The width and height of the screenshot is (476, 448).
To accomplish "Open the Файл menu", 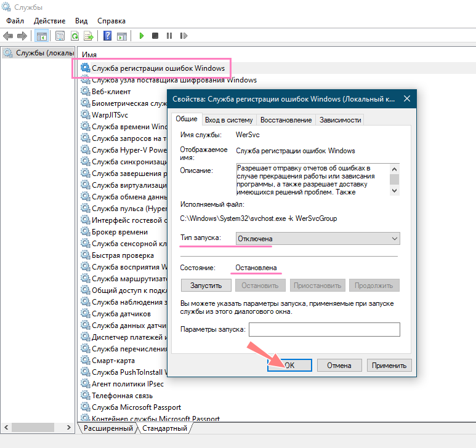I will 15,21.
